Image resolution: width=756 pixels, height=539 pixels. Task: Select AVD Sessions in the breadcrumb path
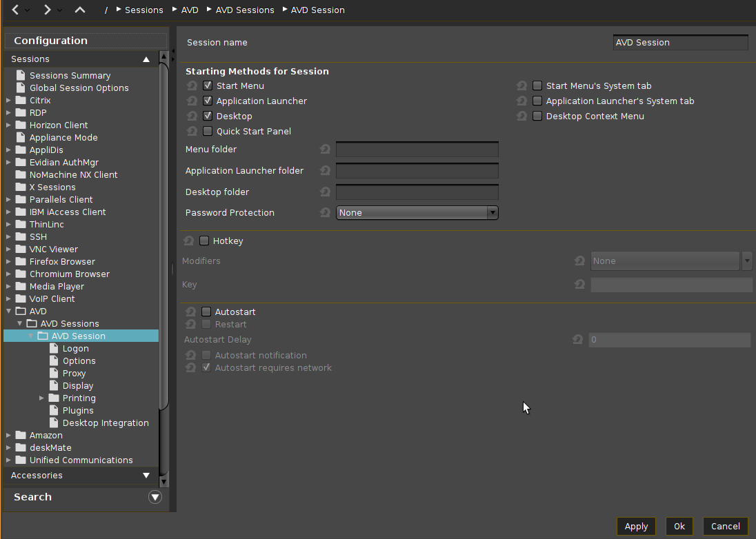coord(244,10)
